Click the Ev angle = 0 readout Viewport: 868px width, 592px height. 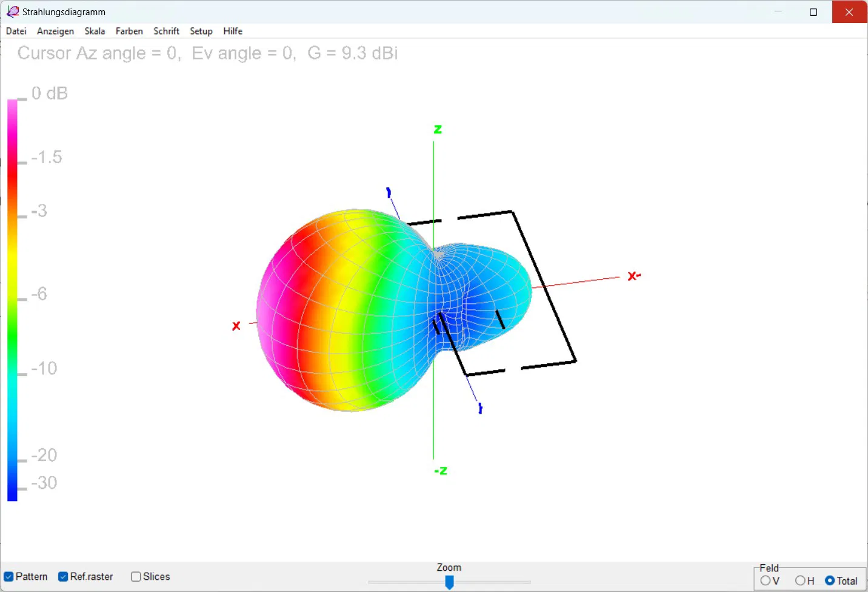pos(244,53)
